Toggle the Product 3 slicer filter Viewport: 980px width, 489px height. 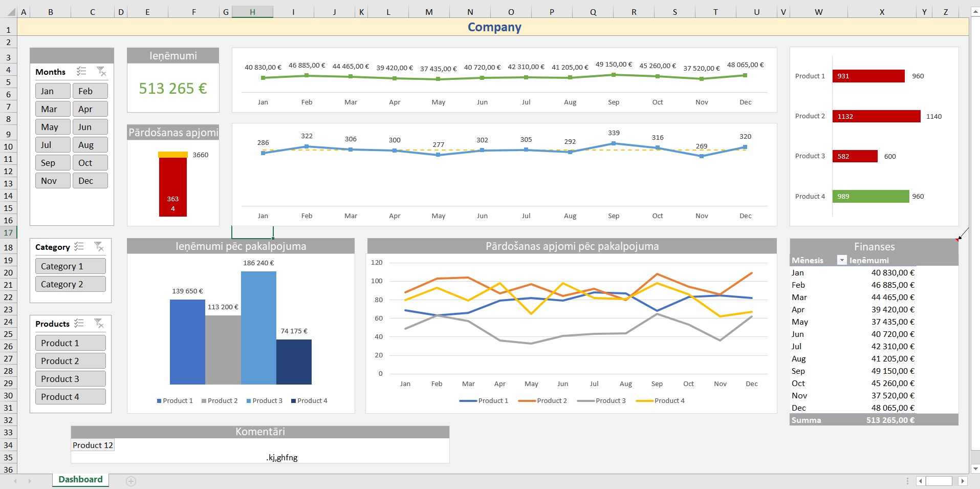coord(70,379)
